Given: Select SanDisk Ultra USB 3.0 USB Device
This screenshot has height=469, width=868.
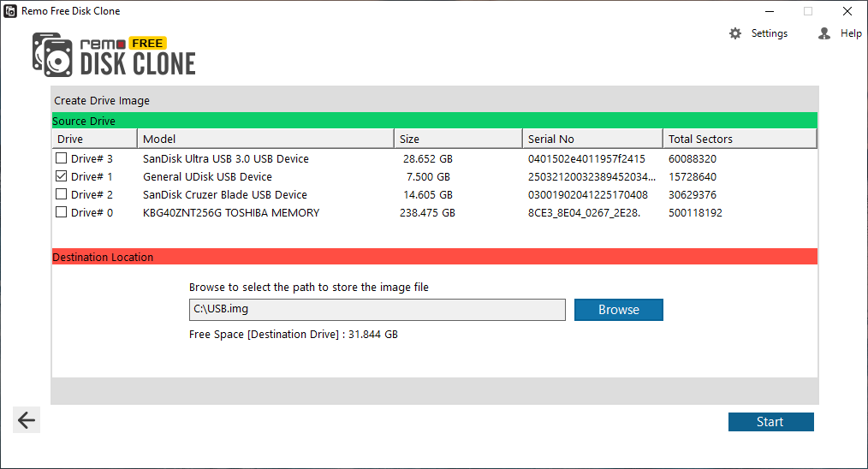Looking at the screenshot, I should 226,159.
